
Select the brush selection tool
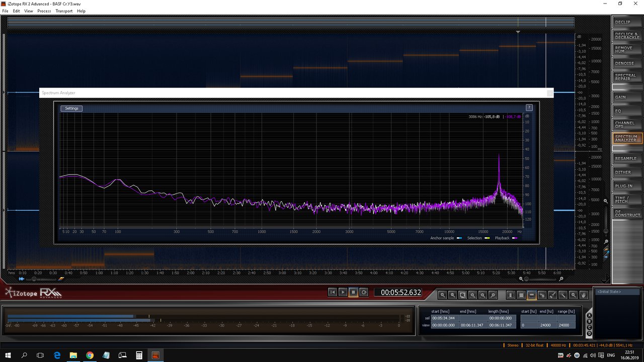click(552, 295)
